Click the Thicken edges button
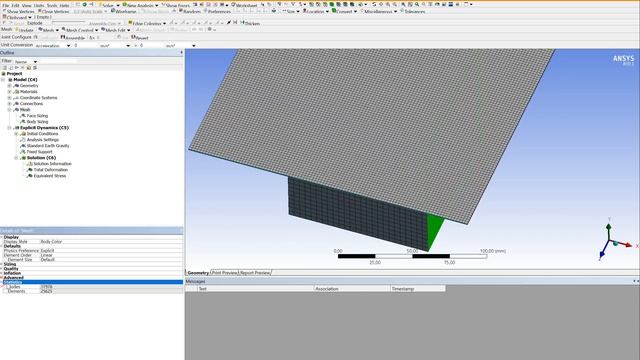640x360 pixels. tap(250, 23)
